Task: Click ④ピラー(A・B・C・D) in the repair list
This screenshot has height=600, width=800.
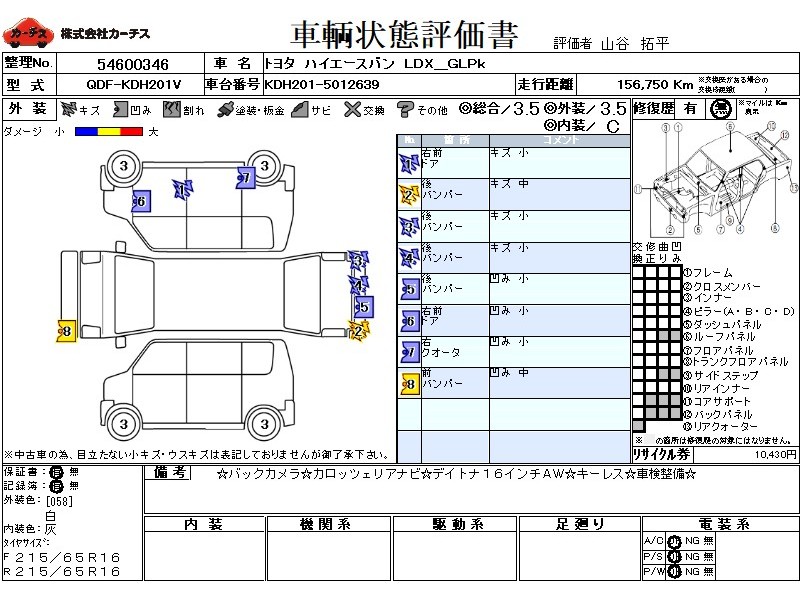Action: (739, 311)
